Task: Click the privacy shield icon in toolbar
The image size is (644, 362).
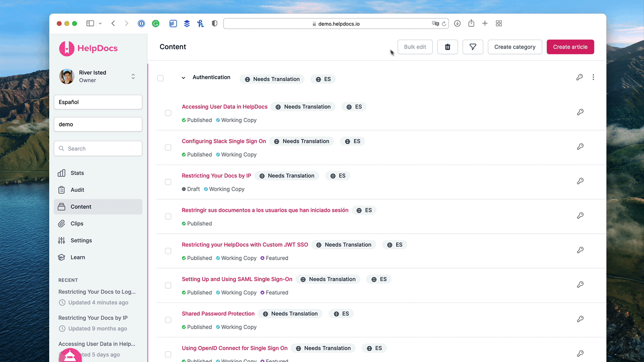Action: point(215,24)
